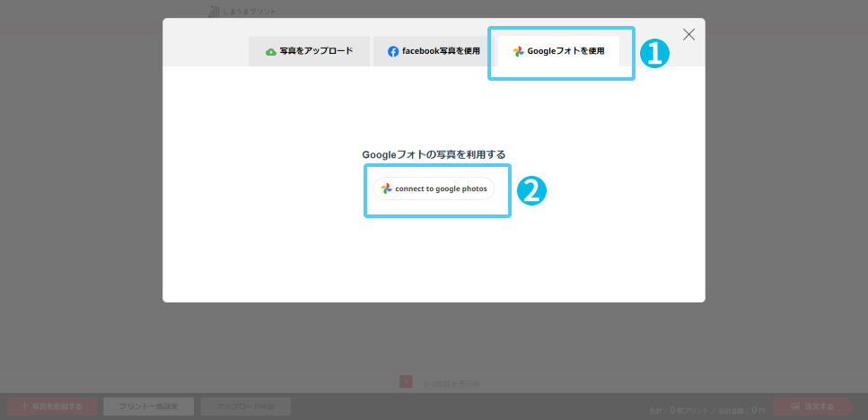868x420 pixels.
Task: Select page number 1 in pagination
Action: [x=406, y=381]
